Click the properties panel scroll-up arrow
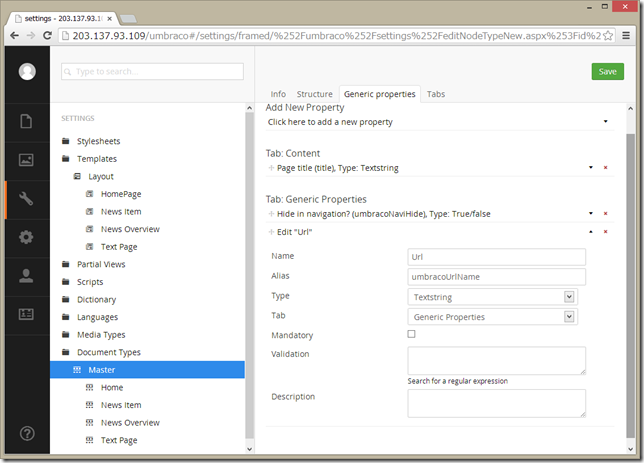This screenshot has width=644, height=463. (x=630, y=108)
